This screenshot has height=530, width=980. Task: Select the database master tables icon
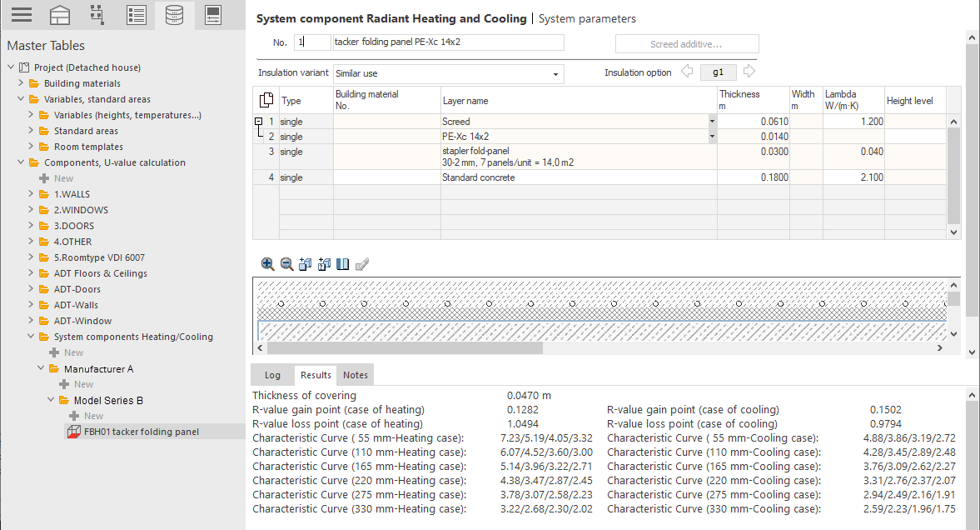(x=174, y=15)
